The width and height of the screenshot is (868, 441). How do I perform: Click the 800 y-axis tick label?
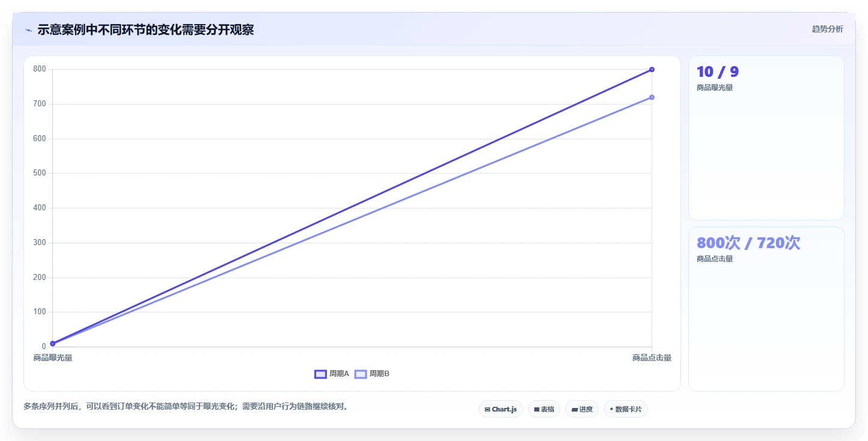[40, 69]
